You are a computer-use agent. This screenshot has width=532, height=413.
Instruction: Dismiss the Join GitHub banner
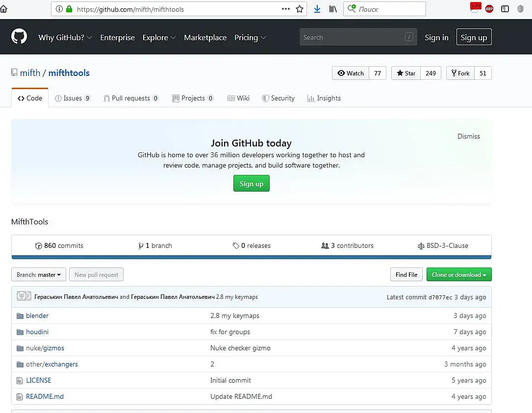coord(469,136)
